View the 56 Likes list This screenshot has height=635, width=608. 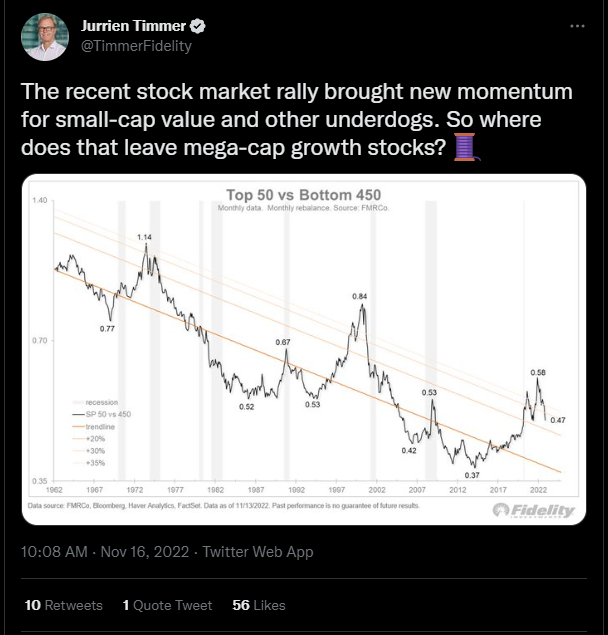coord(259,605)
